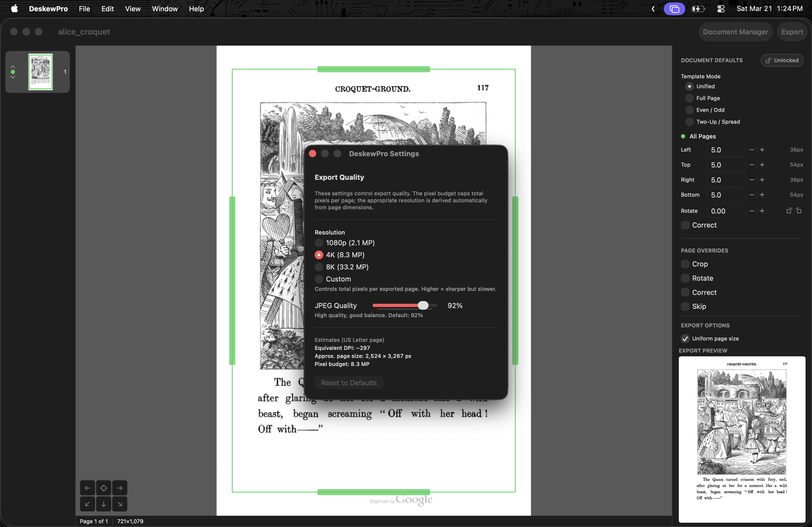The image size is (812, 527).
Task: Click the left green crop handle
Action: pos(232,281)
